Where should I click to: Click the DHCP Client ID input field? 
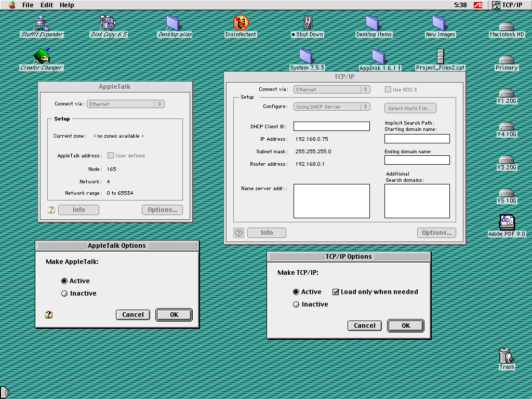[331, 126]
